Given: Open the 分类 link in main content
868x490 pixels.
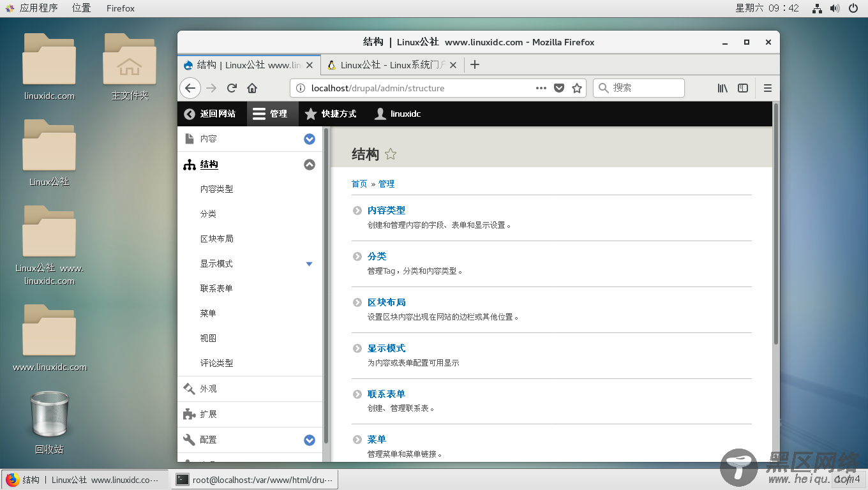Looking at the screenshot, I should pos(377,256).
